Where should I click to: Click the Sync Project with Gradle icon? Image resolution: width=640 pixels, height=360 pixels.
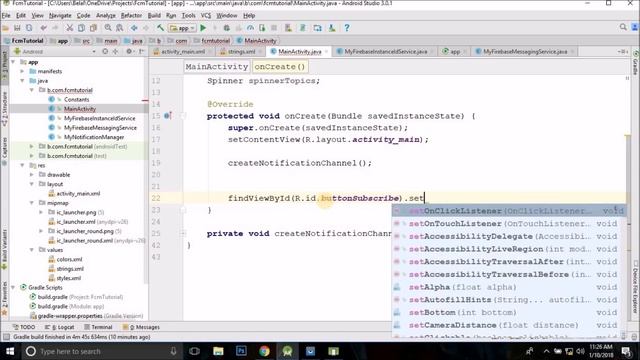tap(302, 28)
